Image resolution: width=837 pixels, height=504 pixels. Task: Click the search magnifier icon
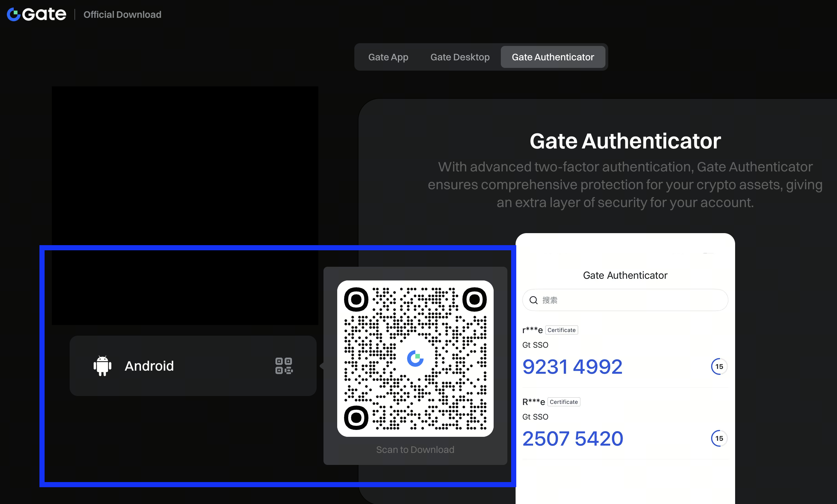point(533,300)
